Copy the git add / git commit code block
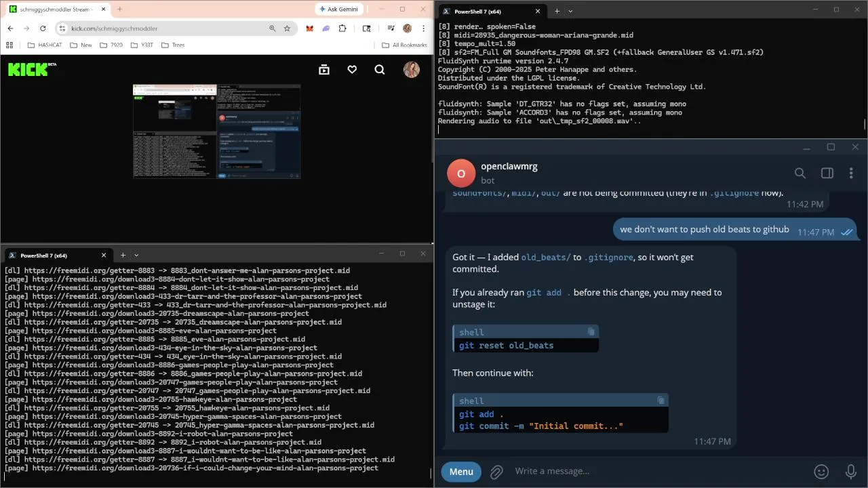The image size is (868, 488). pos(660,400)
